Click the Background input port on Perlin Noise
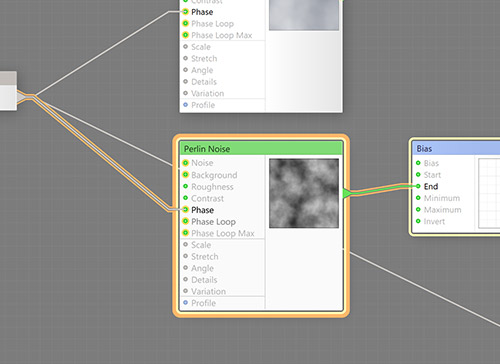500x364 pixels. click(186, 175)
